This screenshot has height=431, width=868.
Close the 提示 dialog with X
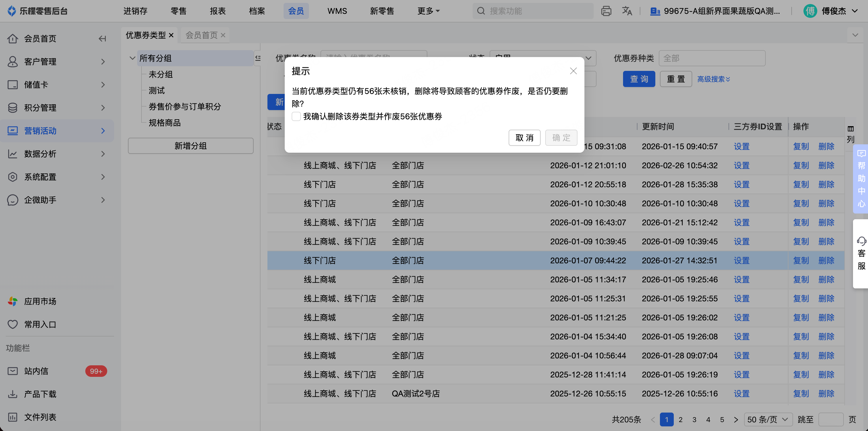[x=573, y=71]
